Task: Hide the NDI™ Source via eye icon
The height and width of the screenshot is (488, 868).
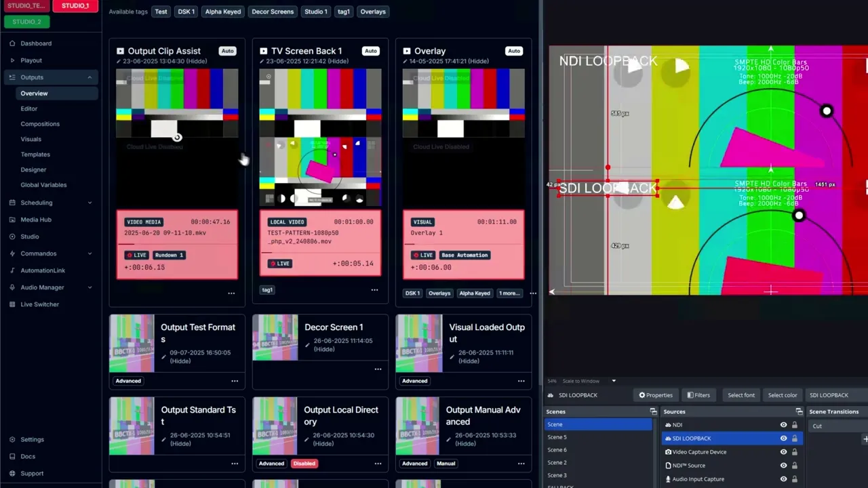Action: [783, 466]
